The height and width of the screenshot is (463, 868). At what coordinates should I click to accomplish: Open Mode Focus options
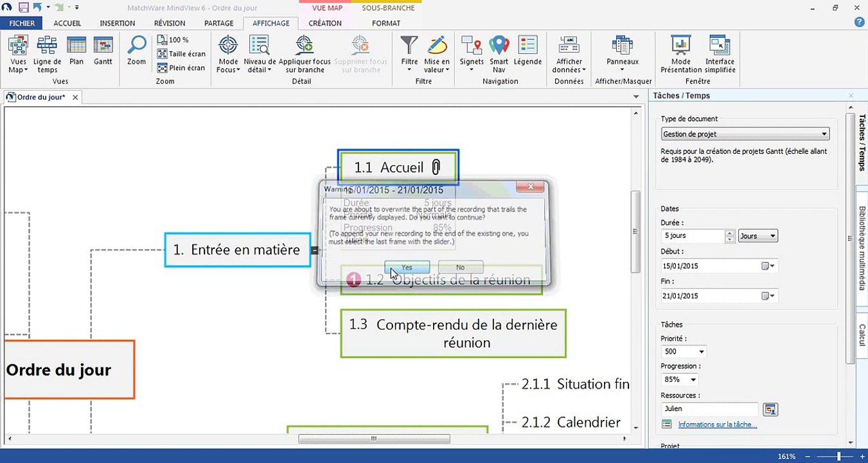click(228, 55)
